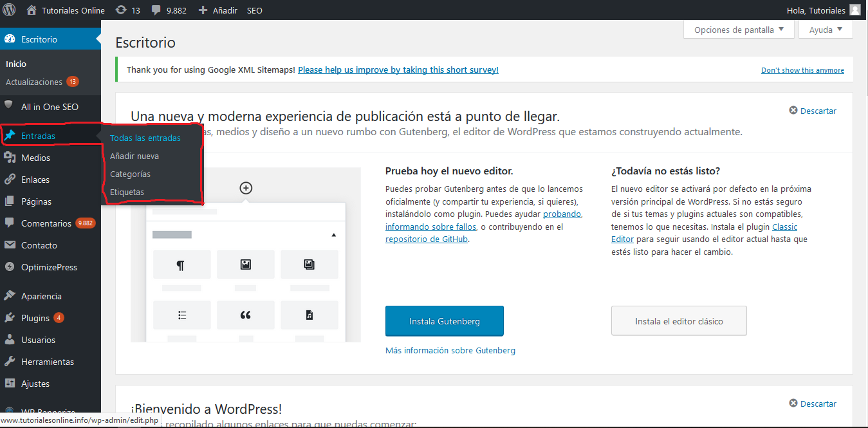The image size is (868, 428).
Task: Click the Entradas pushpin icon
Action: pos(10,136)
